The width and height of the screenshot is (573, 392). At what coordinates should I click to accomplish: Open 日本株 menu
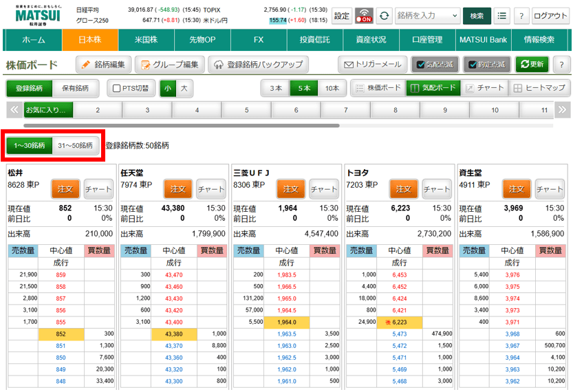click(90, 40)
